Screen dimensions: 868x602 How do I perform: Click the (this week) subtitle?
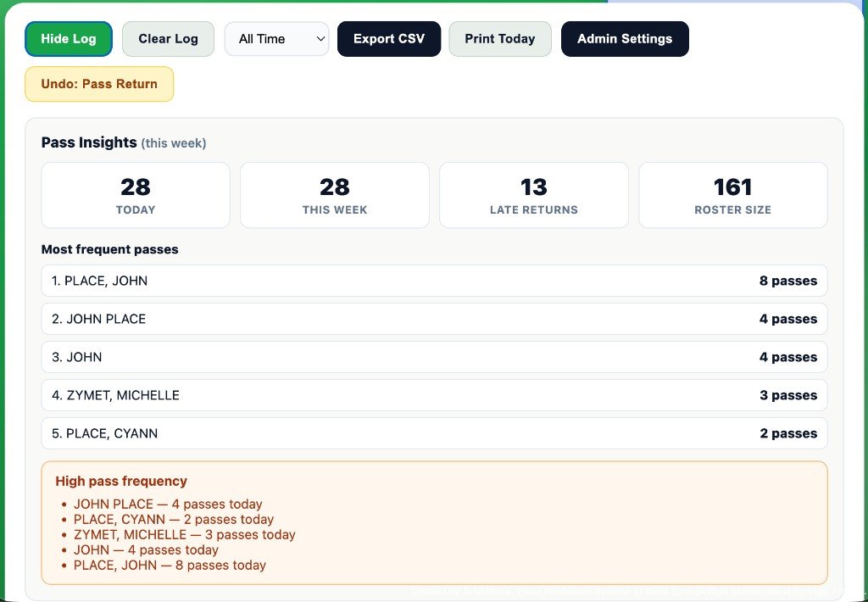coord(174,143)
